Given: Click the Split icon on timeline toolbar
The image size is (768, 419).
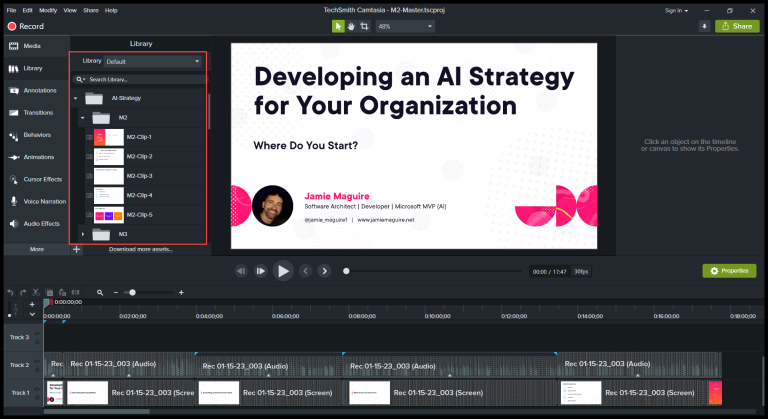Looking at the screenshot, I should pyautogui.click(x=75, y=293).
